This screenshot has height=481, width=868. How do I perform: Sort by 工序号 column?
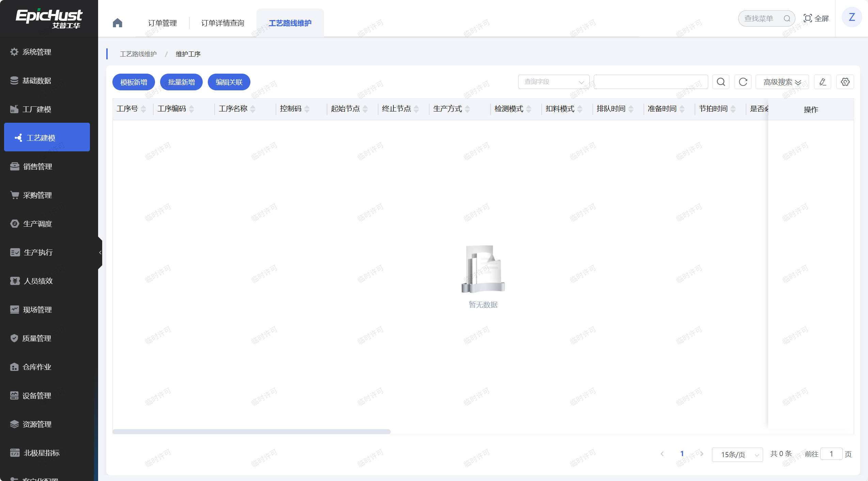click(143, 109)
